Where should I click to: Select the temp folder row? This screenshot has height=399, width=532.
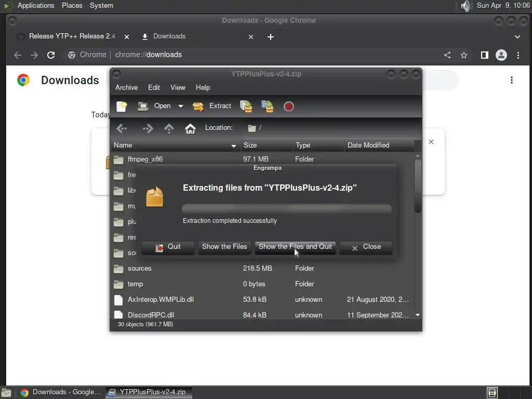262,284
